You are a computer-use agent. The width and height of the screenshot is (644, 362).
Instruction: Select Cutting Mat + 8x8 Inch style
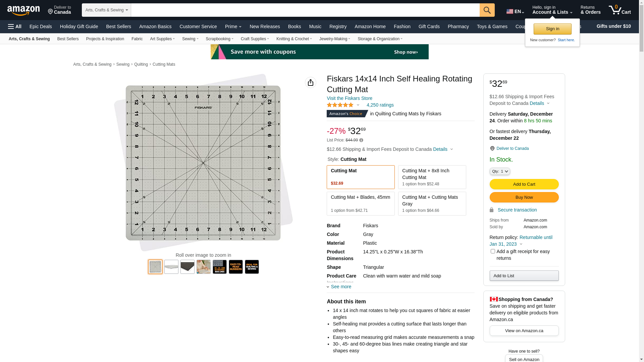point(432,177)
